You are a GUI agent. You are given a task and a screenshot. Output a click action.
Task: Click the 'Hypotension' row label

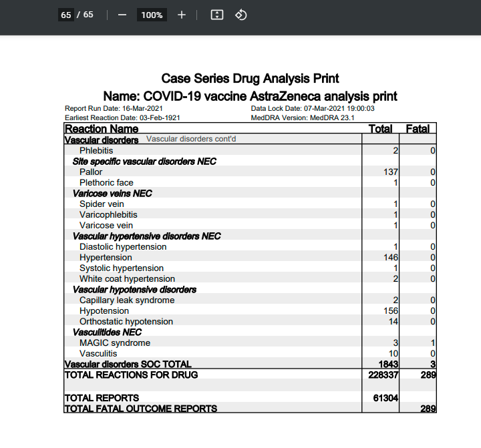[104, 311]
